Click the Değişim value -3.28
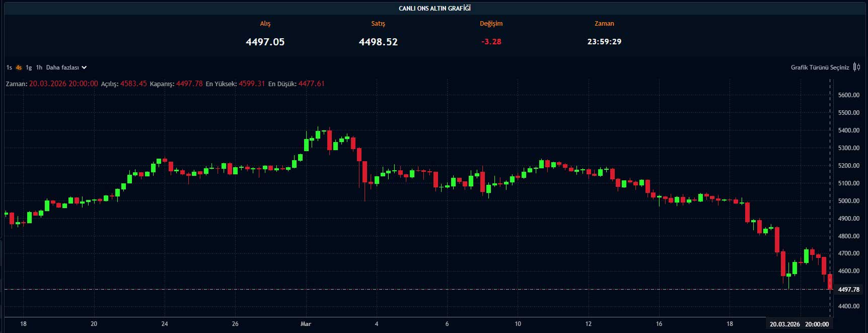 [x=491, y=42]
